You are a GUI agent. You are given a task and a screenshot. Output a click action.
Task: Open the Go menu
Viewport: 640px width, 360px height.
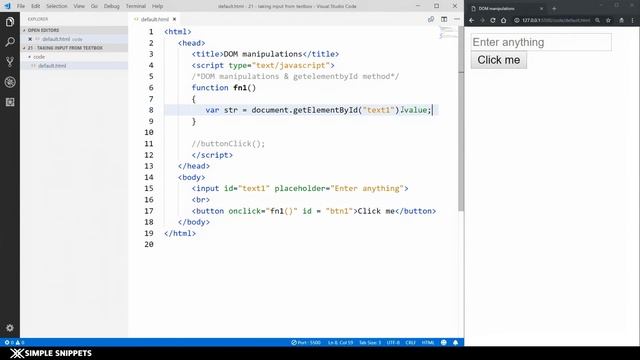tap(94, 6)
